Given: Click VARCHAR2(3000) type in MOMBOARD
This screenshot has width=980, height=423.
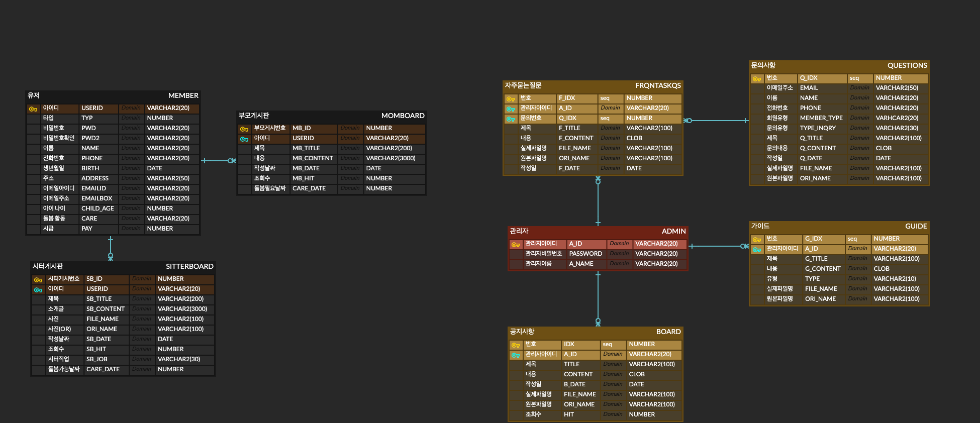Looking at the screenshot, I should [390, 158].
